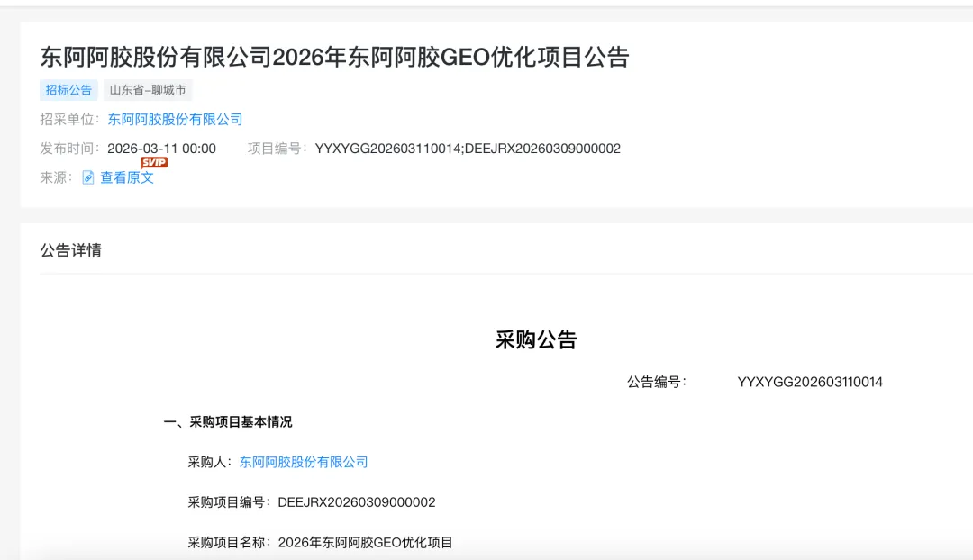The width and height of the screenshot is (973, 560).
Task: Click heading 一、采购项目基本情况
Action: (228, 422)
